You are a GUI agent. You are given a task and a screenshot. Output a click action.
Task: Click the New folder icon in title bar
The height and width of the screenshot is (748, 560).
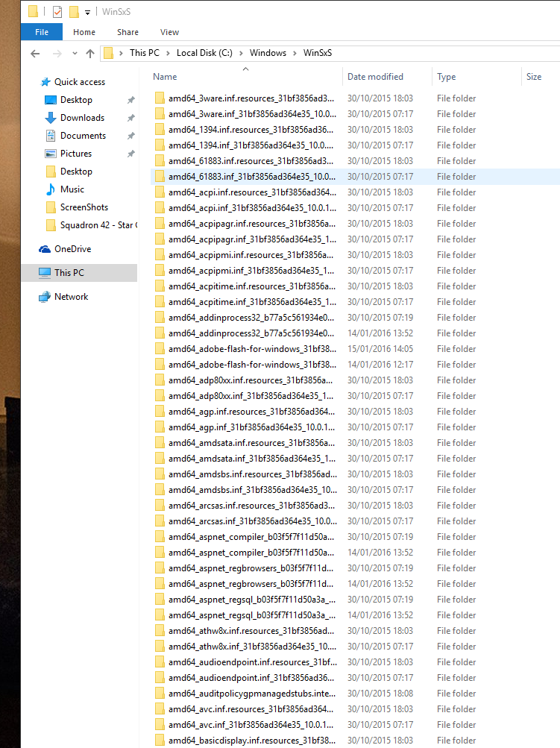pos(74,11)
